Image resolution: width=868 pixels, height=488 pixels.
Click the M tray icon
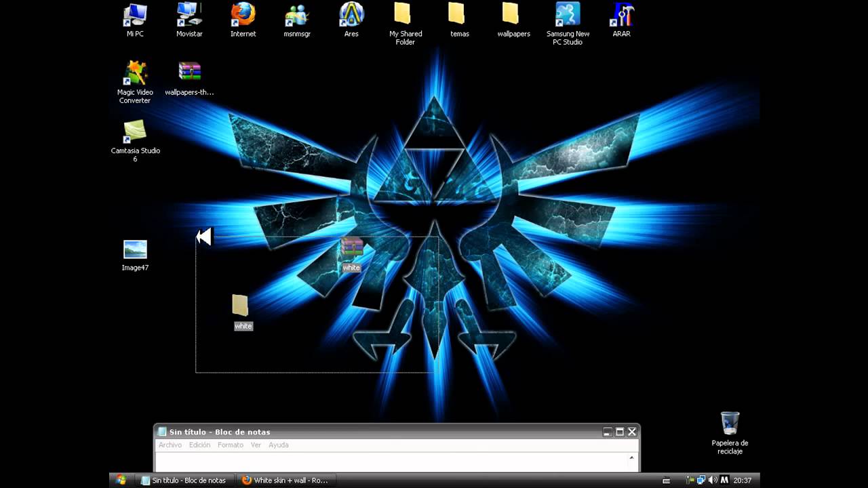[724, 480]
